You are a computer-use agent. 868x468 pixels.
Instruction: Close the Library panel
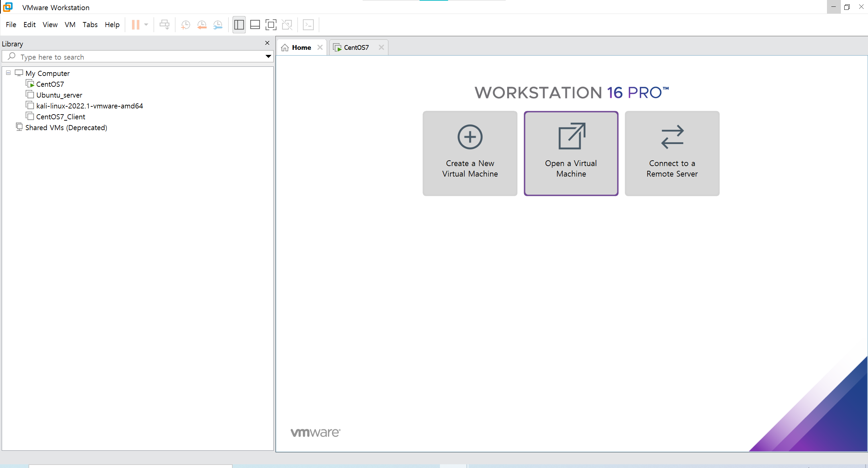pyautogui.click(x=267, y=43)
